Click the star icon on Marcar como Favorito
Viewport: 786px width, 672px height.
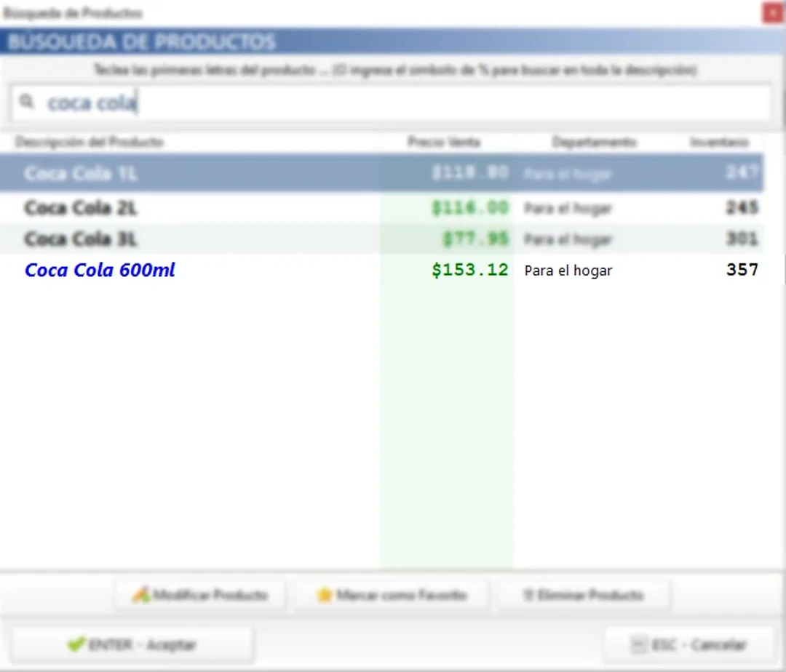coord(325,595)
